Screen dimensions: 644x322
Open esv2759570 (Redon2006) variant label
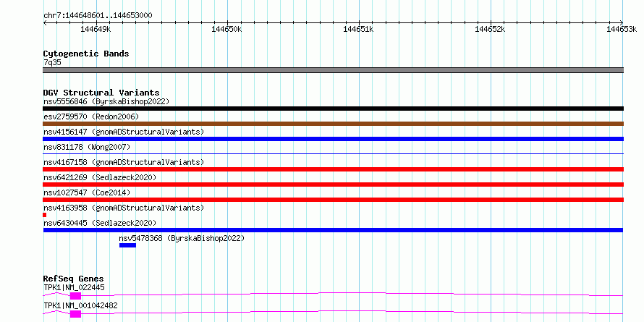point(91,116)
